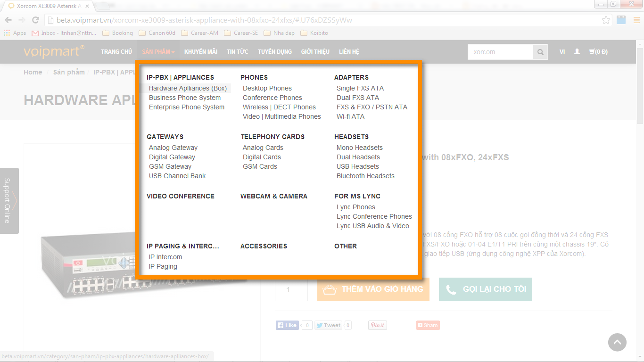This screenshot has width=644, height=362.
Task: Open the Career-SE bookmarks folder
Action: tap(241, 33)
